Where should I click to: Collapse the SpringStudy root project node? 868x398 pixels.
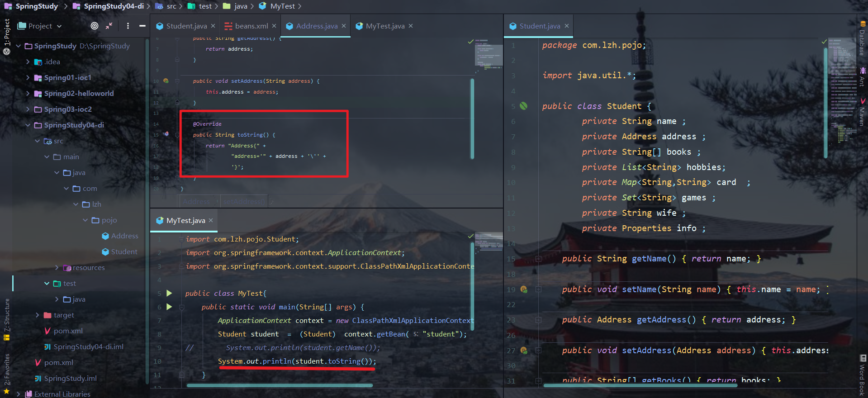click(19, 46)
